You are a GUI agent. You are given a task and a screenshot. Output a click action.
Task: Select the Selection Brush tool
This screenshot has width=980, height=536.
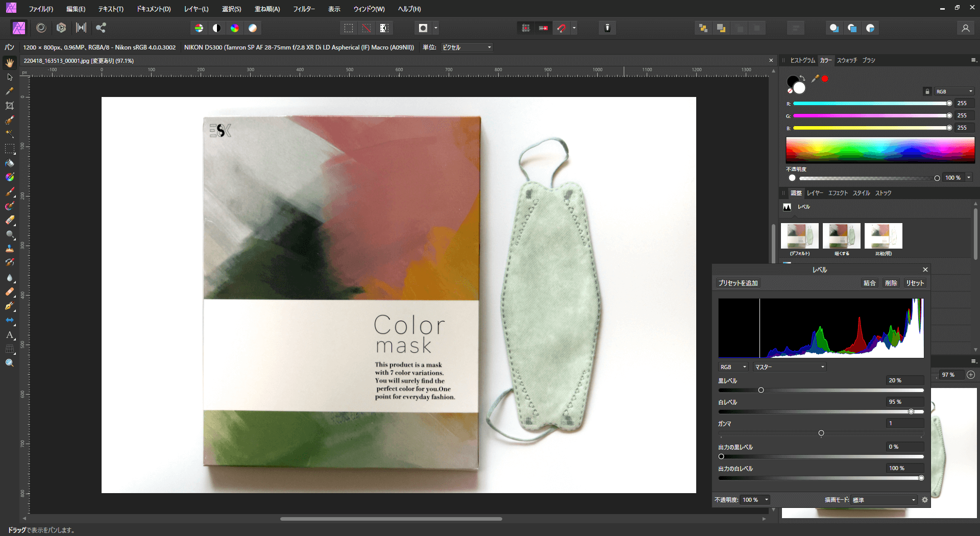pos(10,120)
